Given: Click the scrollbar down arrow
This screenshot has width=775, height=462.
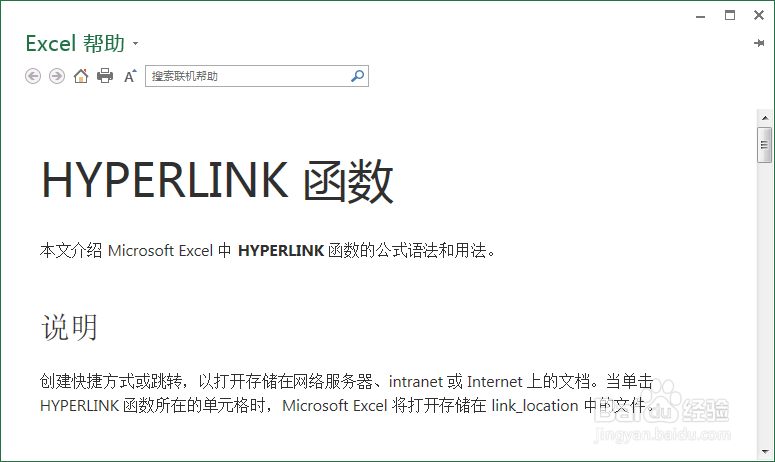Looking at the screenshot, I should coord(765,452).
